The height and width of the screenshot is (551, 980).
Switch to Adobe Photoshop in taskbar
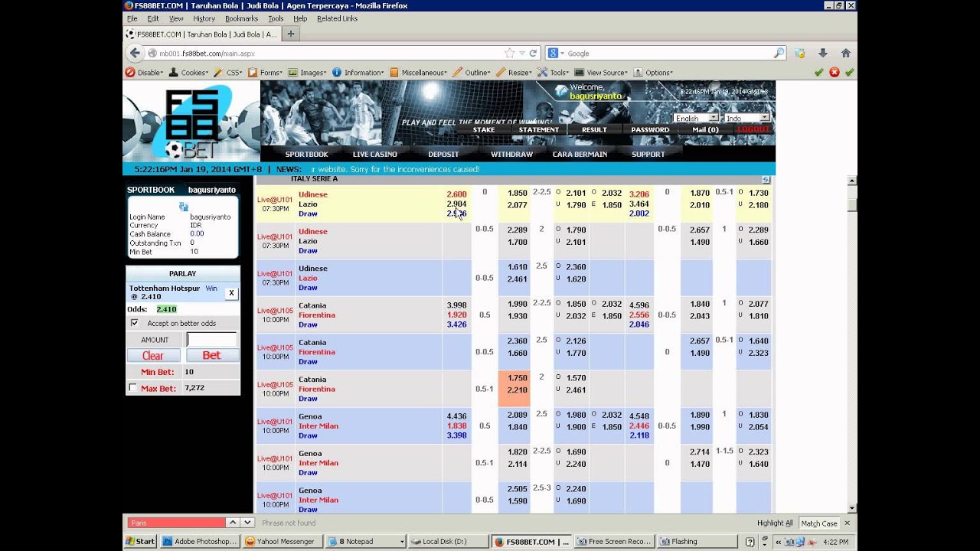click(201, 541)
